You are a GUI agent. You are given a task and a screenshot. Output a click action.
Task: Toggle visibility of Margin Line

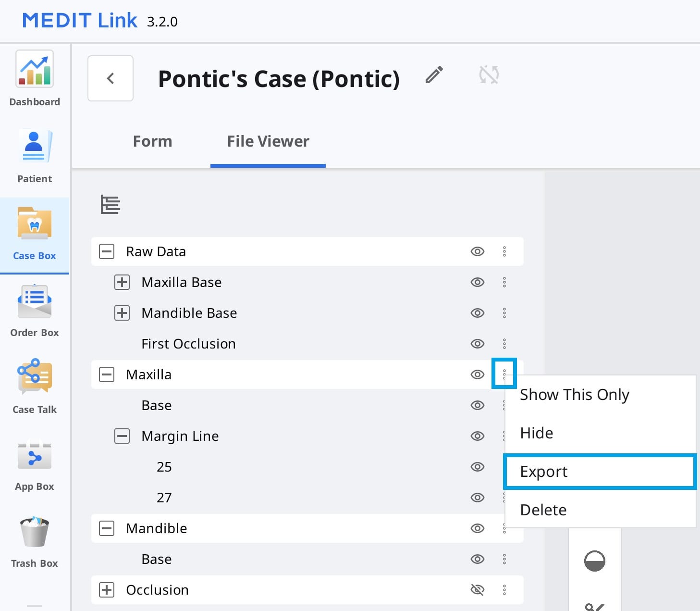click(477, 436)
